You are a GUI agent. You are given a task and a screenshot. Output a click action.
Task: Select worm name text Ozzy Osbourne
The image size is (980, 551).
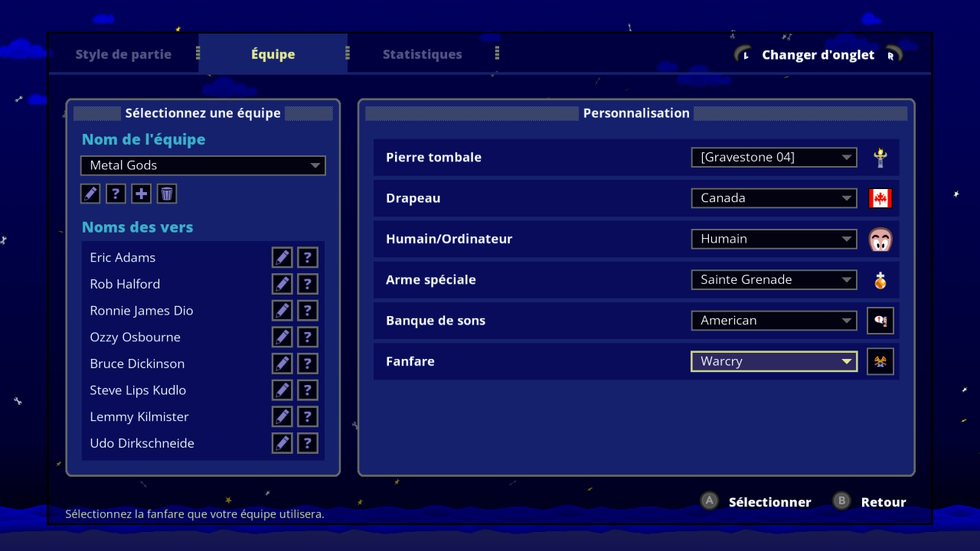[x=134, y=337]
